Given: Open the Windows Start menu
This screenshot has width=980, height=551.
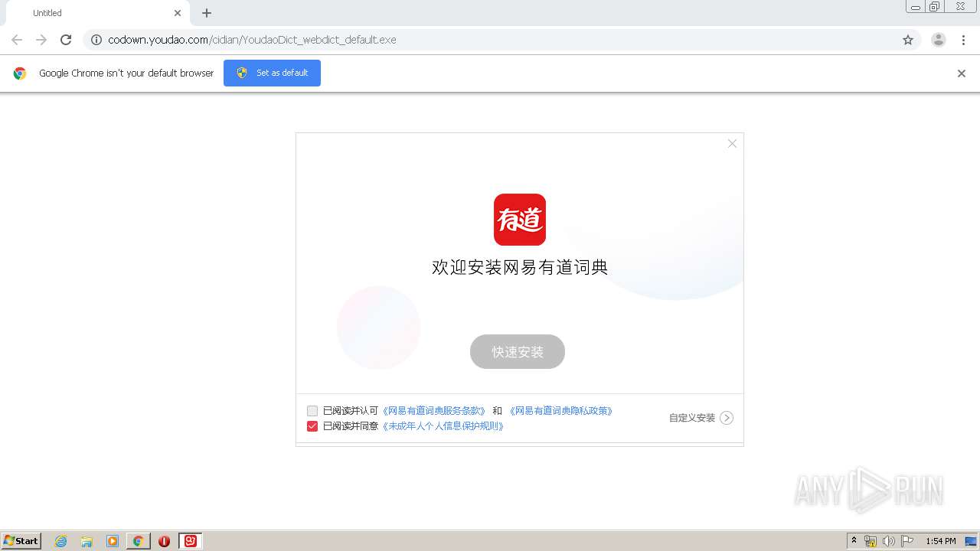Looking at the screenshot, I should point(21,541).
